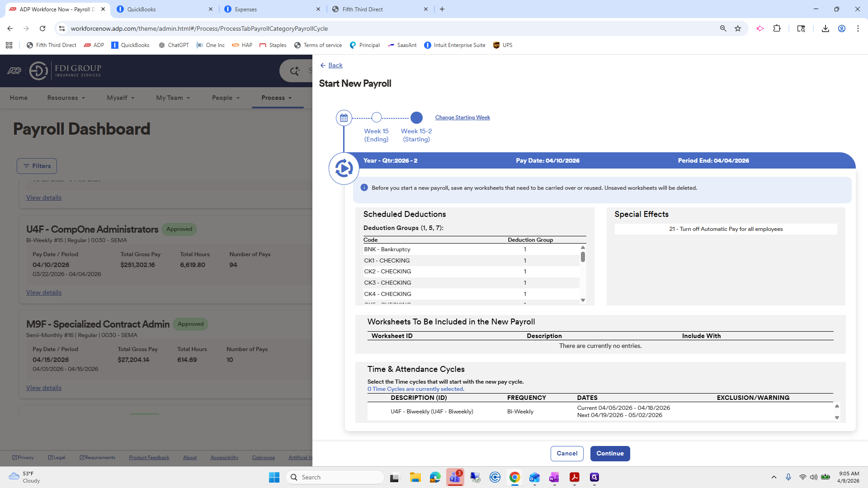Bookmark this page with the star icon
Screen dimensions: 868x488
738,28
